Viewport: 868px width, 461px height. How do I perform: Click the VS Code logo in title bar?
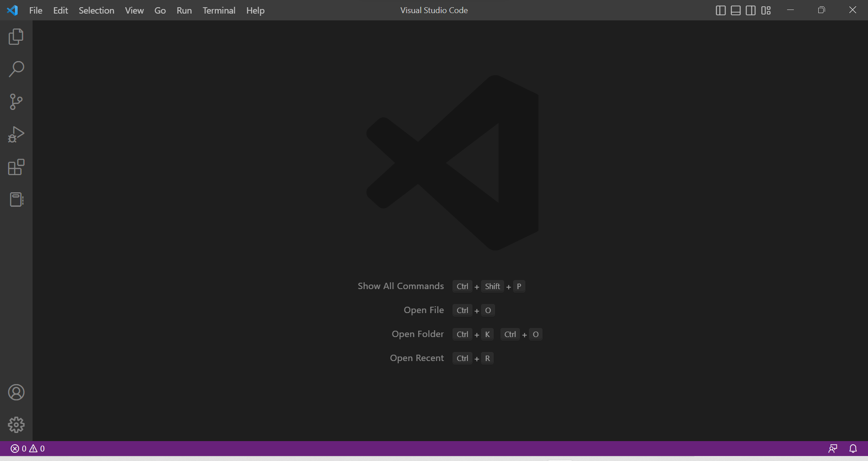point(13,10)
